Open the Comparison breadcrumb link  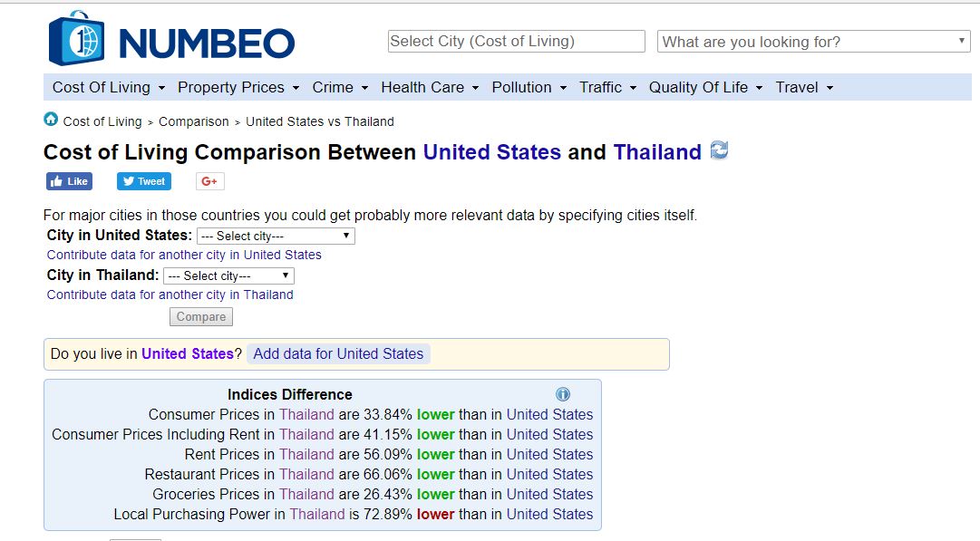coord(193,121)
